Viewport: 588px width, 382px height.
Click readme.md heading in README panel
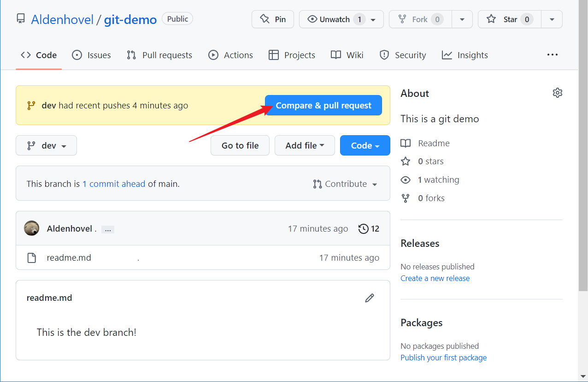click(x=49, y=298)
